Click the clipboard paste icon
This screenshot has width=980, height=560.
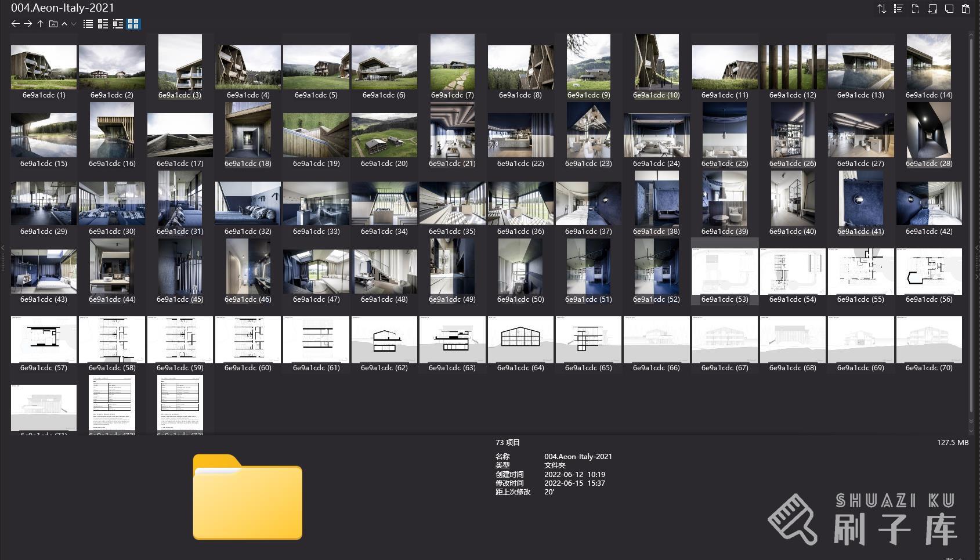tap(966, 9)
